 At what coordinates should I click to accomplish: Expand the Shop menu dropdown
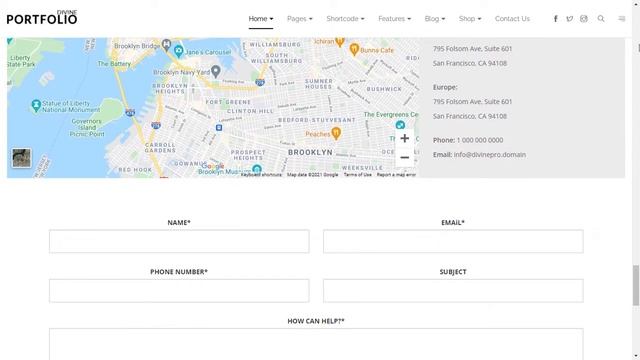(x=470, y=19)
